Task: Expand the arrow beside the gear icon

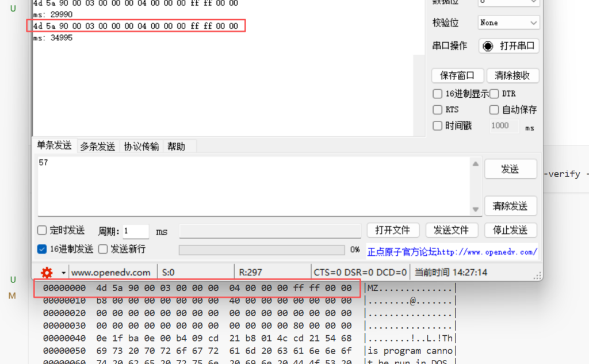Action: 63,273
